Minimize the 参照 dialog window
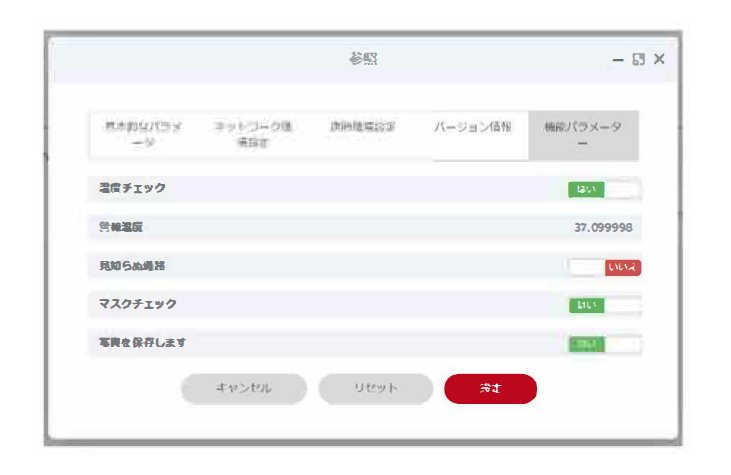Screen dimensions: 731x475 tap(618, 60)
